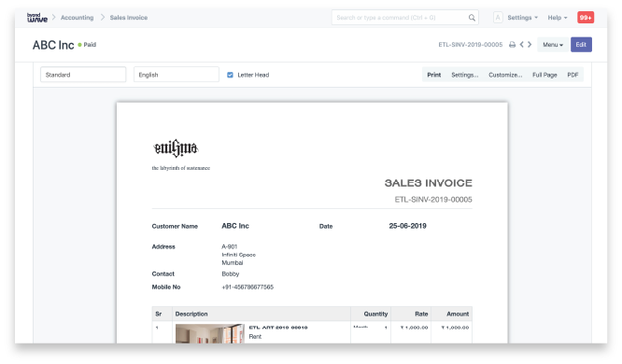Click the user avatar icon A
This screenshot has height=364, width=622.
pos(498,18)
